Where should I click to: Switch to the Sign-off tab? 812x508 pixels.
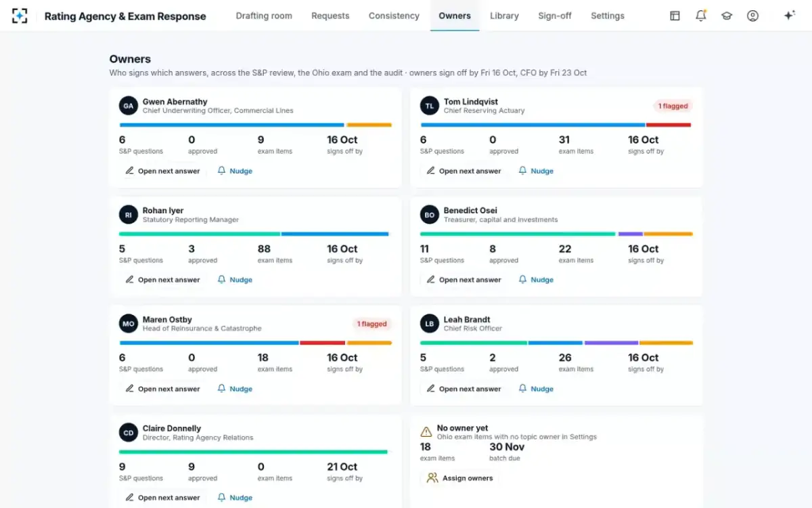point(555,16)
